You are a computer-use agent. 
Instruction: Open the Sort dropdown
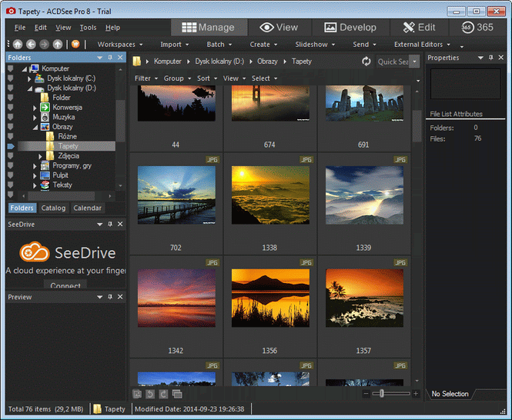207,78
